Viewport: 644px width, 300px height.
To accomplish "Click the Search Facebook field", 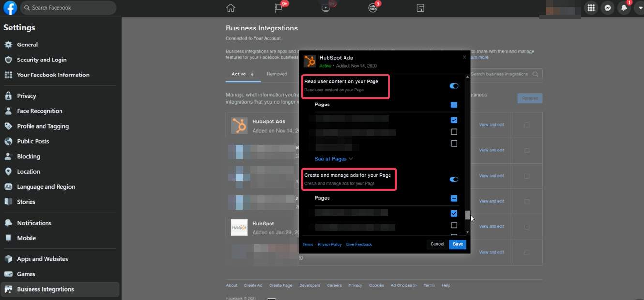I will tap(68, 8).
